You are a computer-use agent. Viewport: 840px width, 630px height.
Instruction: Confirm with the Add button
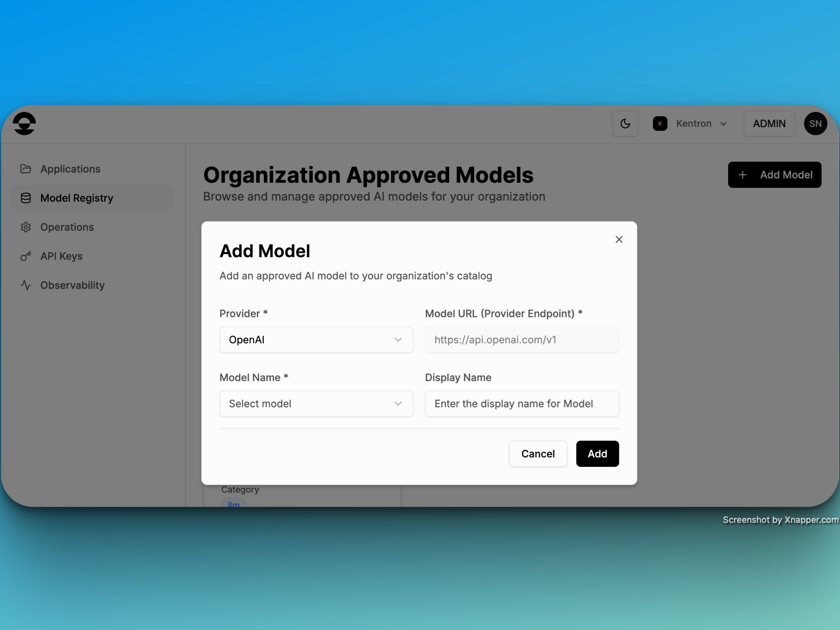[597, 454]
